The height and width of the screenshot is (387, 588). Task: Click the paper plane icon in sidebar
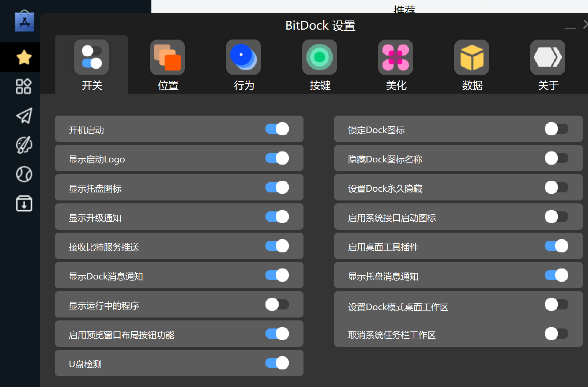click(x=24, y=116)
